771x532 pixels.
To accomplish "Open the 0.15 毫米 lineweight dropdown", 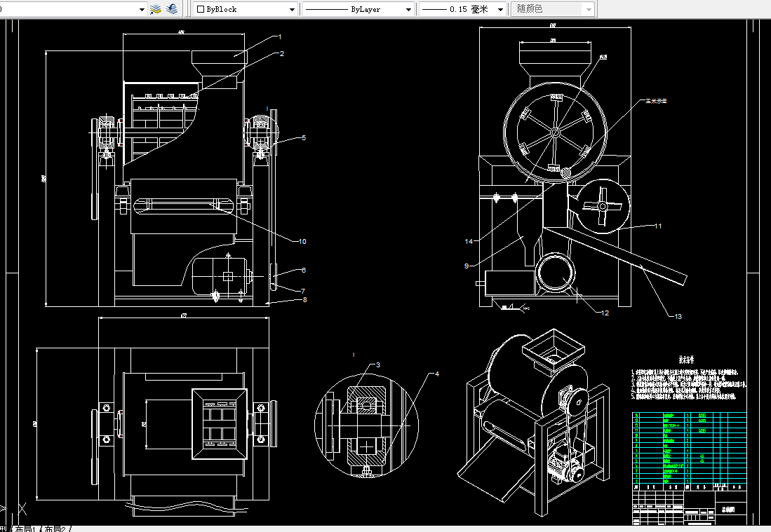I will [463, 9].
